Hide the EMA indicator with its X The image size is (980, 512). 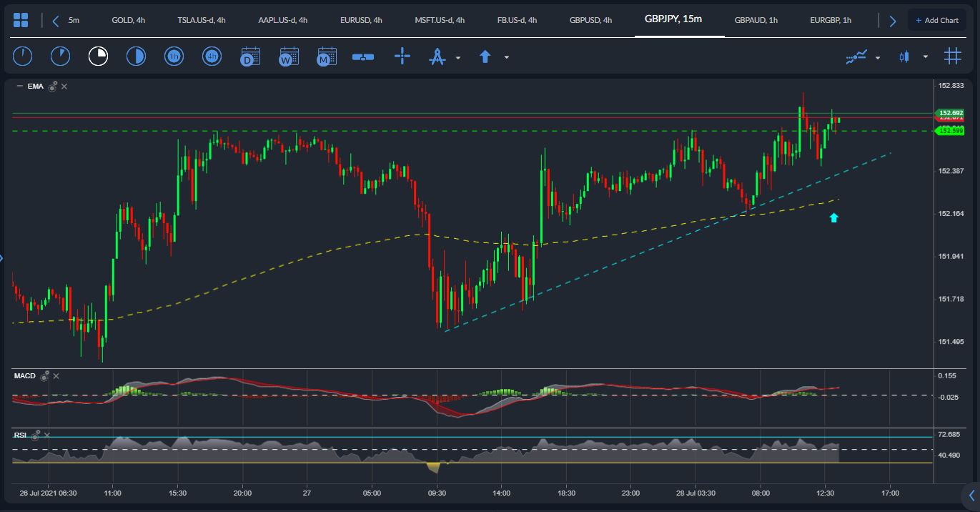pos(64,86)
